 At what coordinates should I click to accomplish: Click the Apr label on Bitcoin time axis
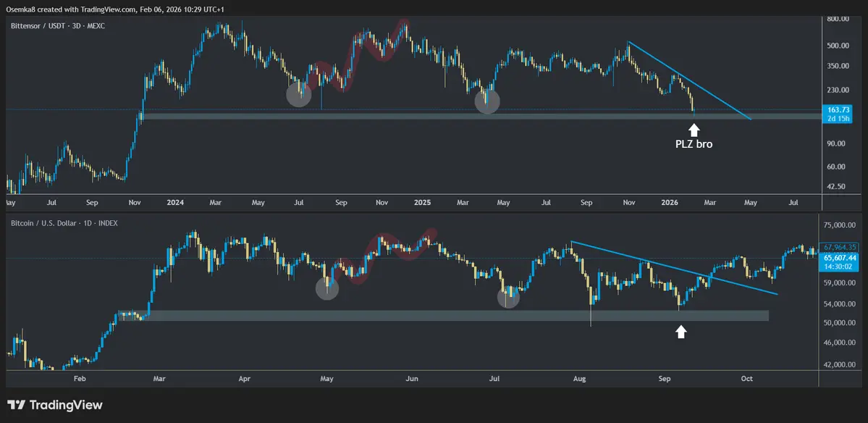[x=244, y=379]
